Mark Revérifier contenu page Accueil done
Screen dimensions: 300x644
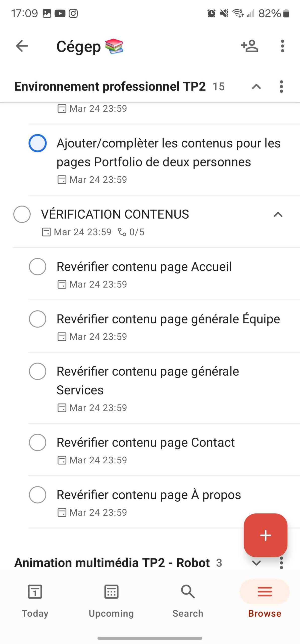pos(38,267)
